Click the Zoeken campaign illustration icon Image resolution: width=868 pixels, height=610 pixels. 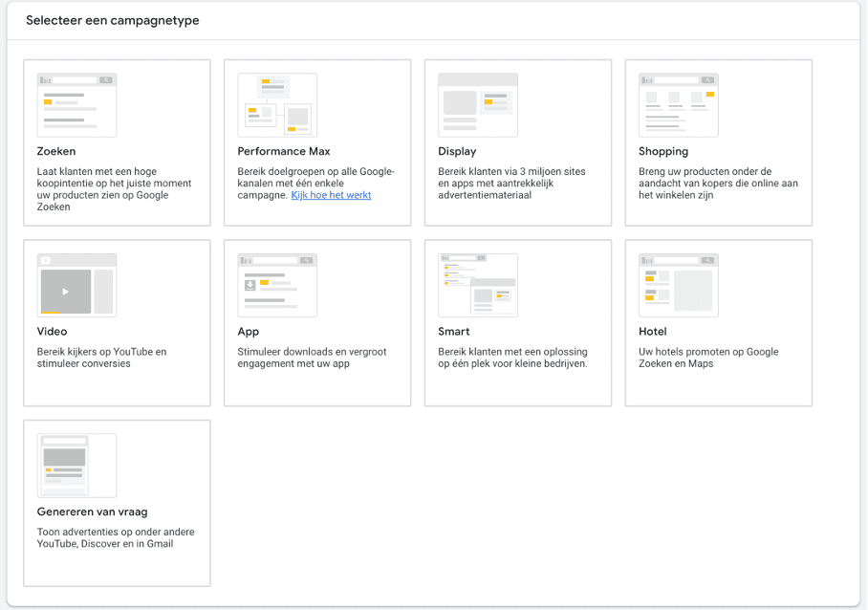click(x=76, y=105)
